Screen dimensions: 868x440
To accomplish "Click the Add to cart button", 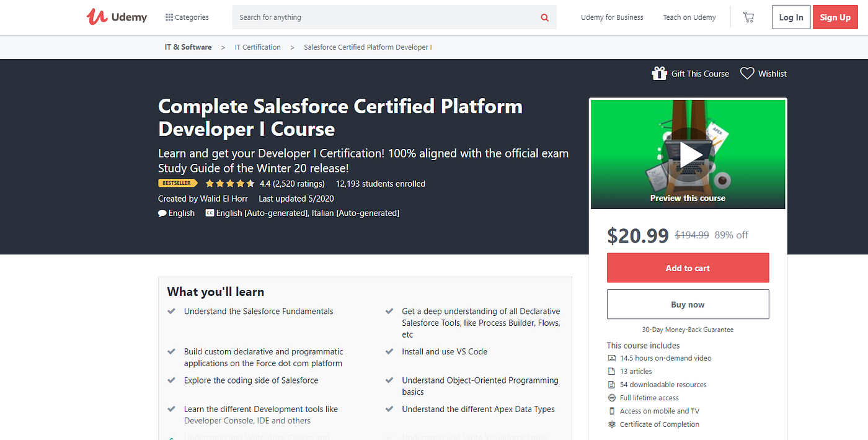I will [x=688, y=268].
